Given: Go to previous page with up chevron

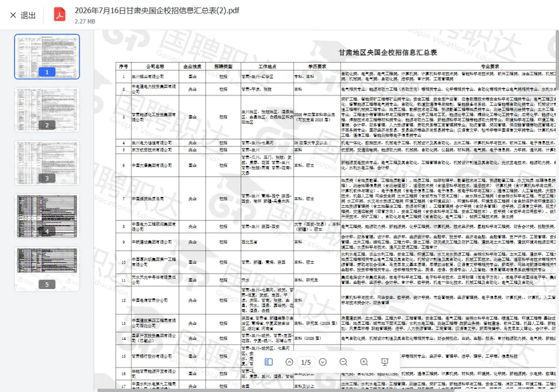Looking at the screenshot, I should pyautogui.click(x=289, y=361).
